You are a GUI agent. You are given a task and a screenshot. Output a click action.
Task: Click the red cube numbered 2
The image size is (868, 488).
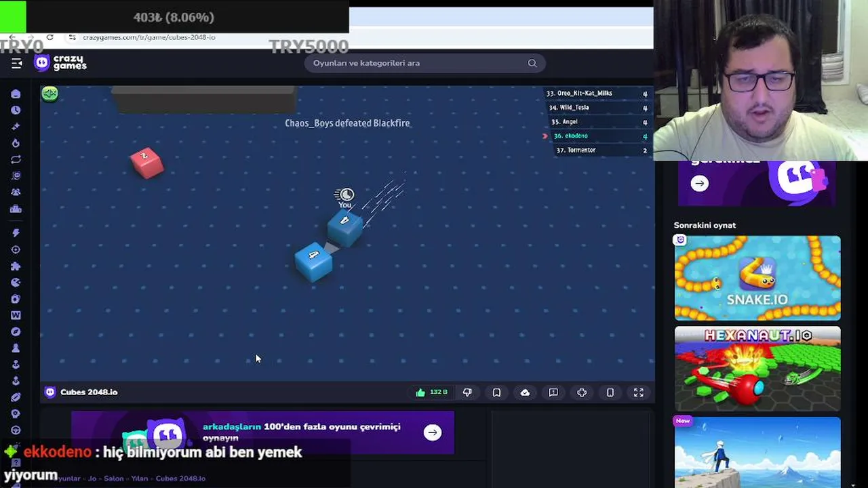point(146,163)
